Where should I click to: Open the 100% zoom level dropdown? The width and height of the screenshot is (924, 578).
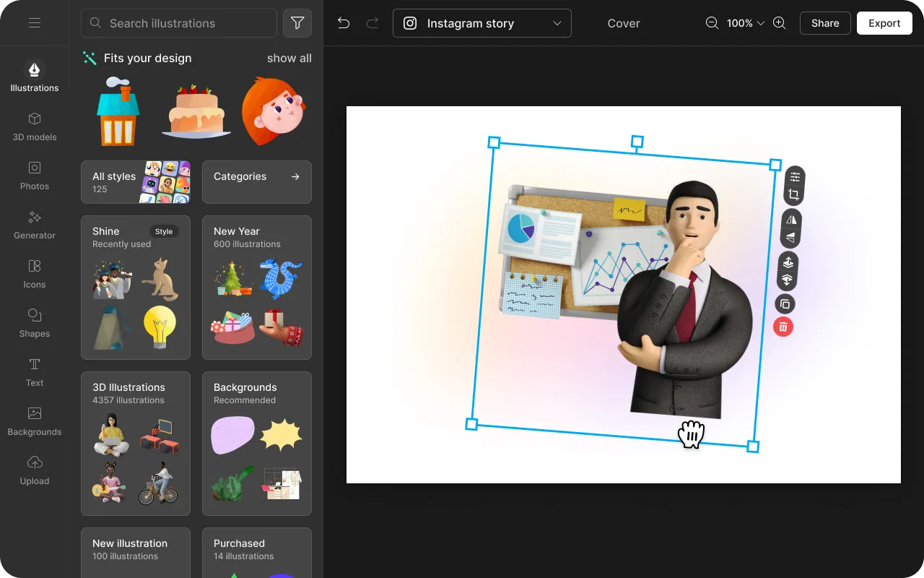tap(746, 23)
